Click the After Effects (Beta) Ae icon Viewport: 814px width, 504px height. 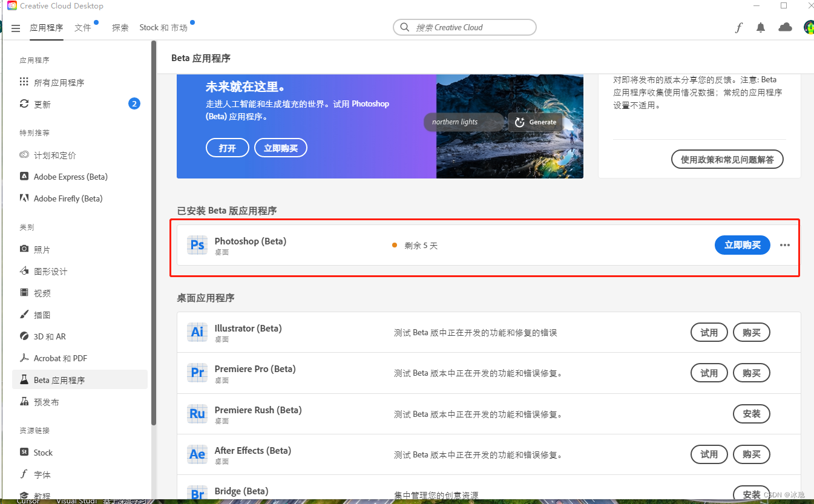tap(197, 454)
